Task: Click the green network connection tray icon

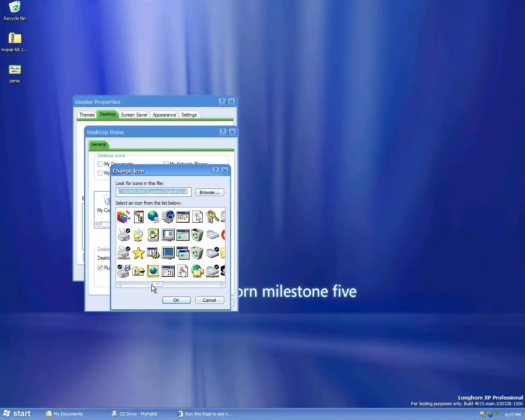Action: coord(497,414)
